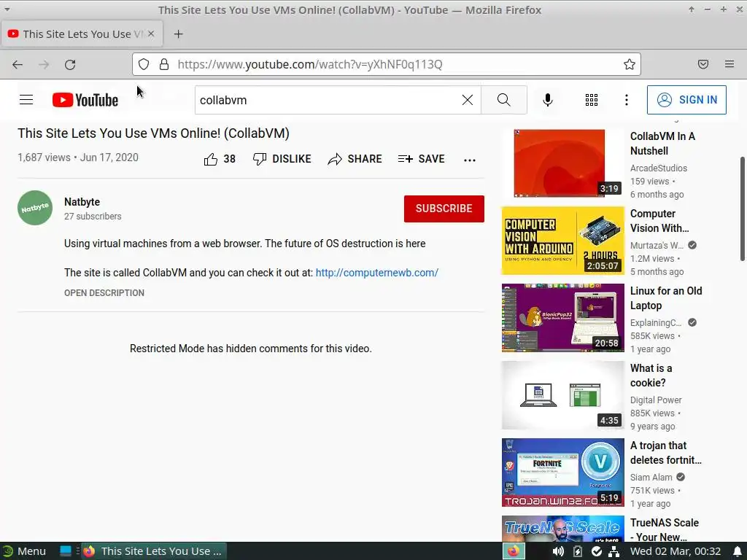The image size is (747, 560).
Task: Sign in to YouTube
Action: [686, 100]
